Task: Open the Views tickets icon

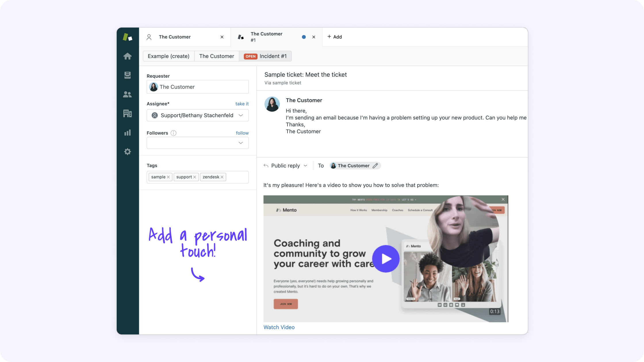Action: coord(127,75)
